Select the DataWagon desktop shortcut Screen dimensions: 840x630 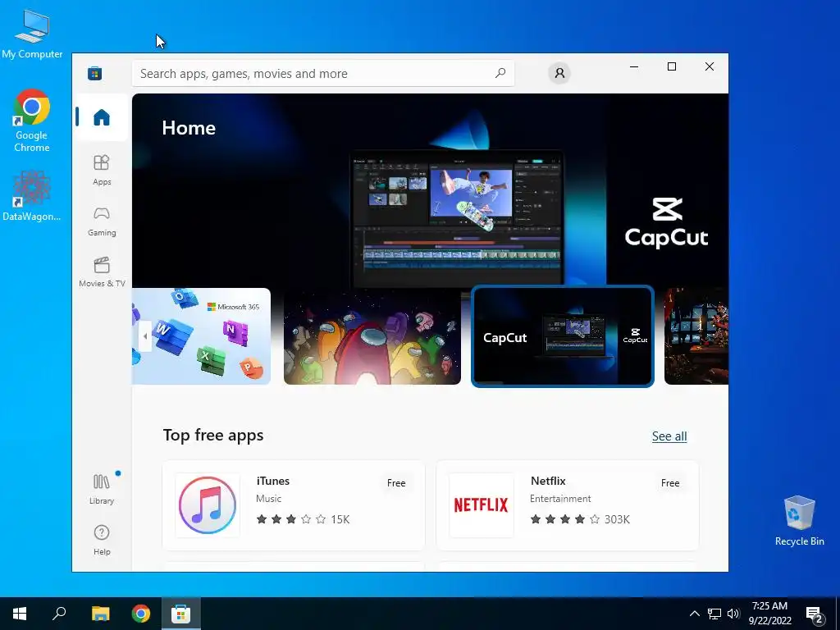point(32,196)
